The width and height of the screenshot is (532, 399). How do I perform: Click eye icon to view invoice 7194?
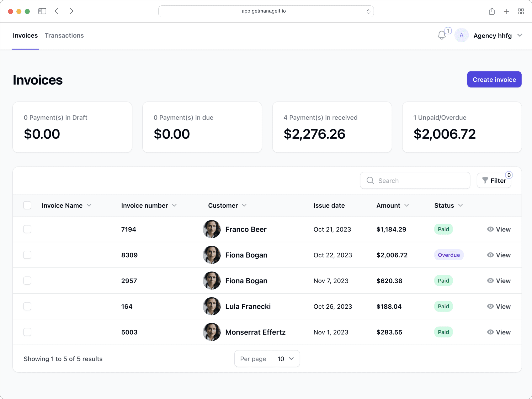tap(490, 229)
